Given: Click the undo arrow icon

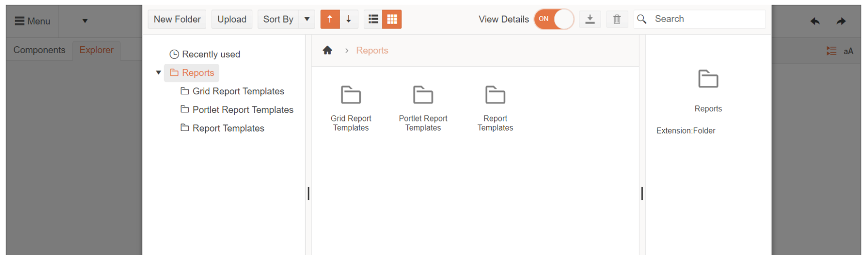Looking at the screenshot, I should (815, 21).
